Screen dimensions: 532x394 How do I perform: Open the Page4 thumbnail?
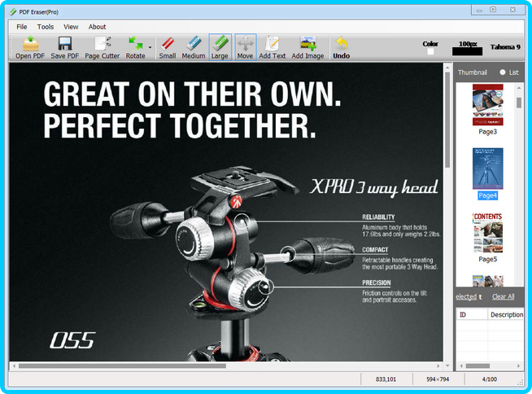click(x=488, y=169)
